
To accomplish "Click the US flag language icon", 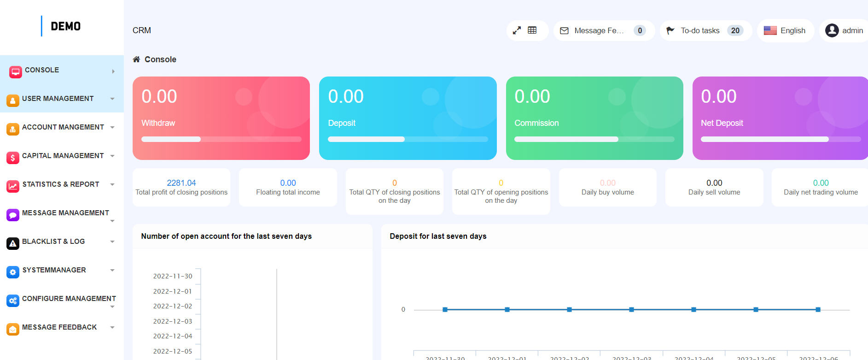I will coord(770,30).
